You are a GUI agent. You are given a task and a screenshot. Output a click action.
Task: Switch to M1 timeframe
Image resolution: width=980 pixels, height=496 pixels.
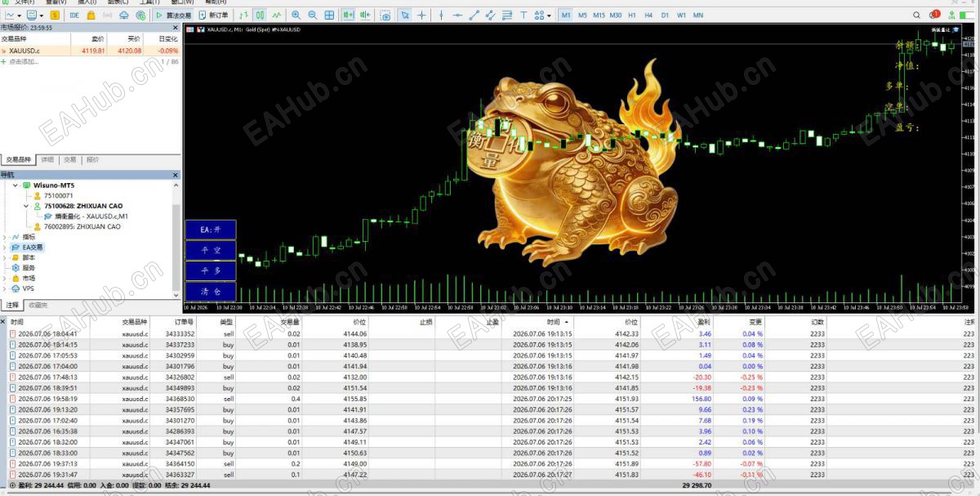tap(566, 15)
